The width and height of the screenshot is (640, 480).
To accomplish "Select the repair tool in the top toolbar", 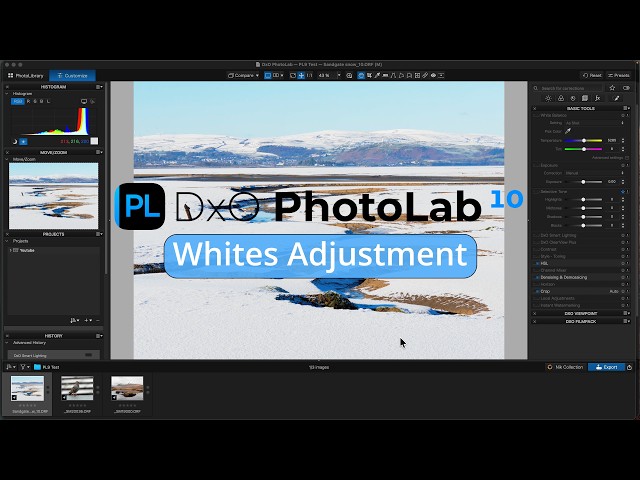I will [x=425, y=76].
